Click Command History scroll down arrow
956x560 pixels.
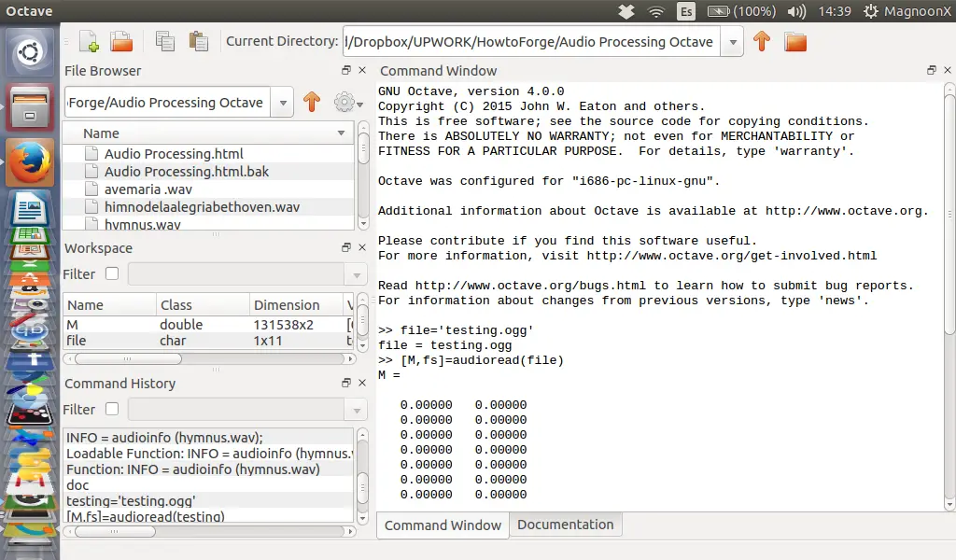(363, 519)
